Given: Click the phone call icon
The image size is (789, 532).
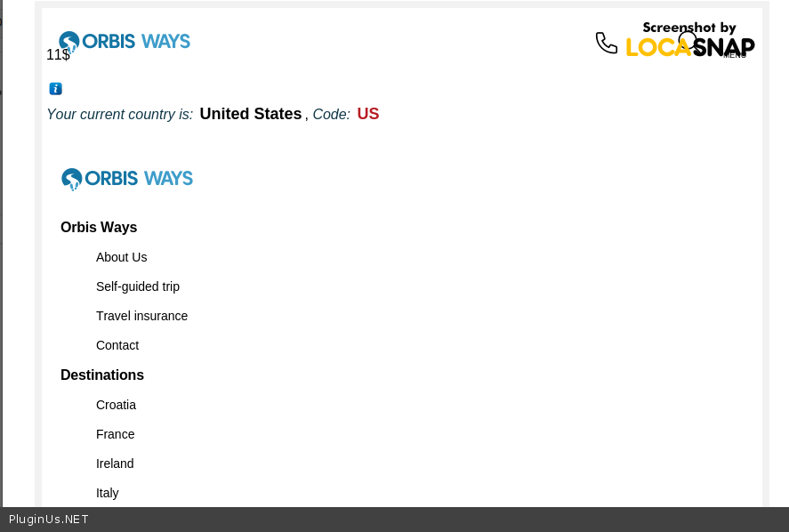Looking at the screenshot, I should (606, 43).
